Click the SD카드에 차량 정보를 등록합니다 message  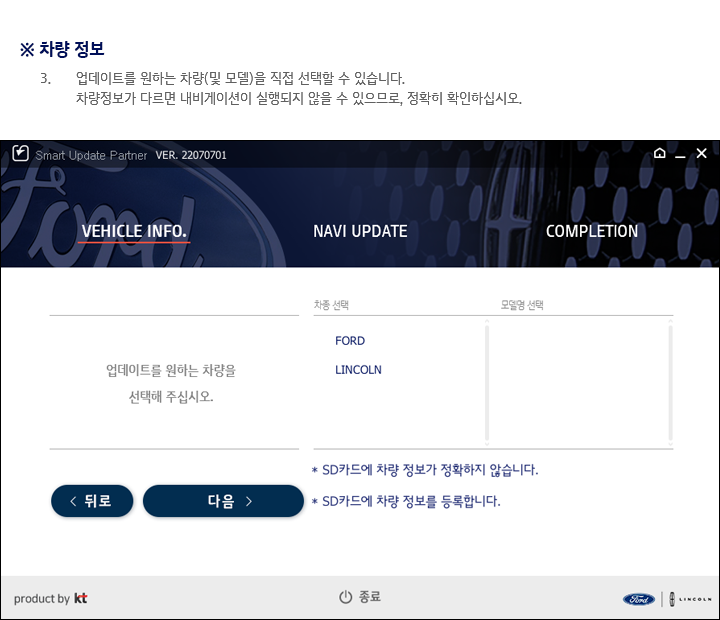click(x=406, y=501)
